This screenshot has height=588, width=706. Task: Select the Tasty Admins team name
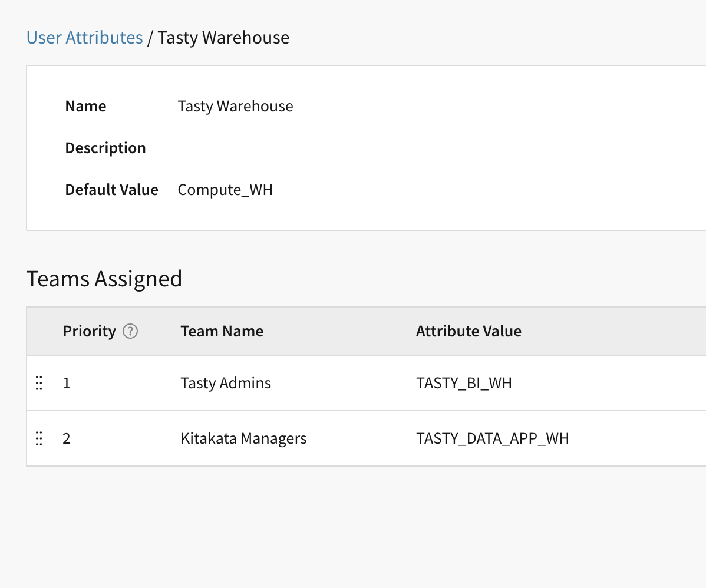(x=226, y=384)
